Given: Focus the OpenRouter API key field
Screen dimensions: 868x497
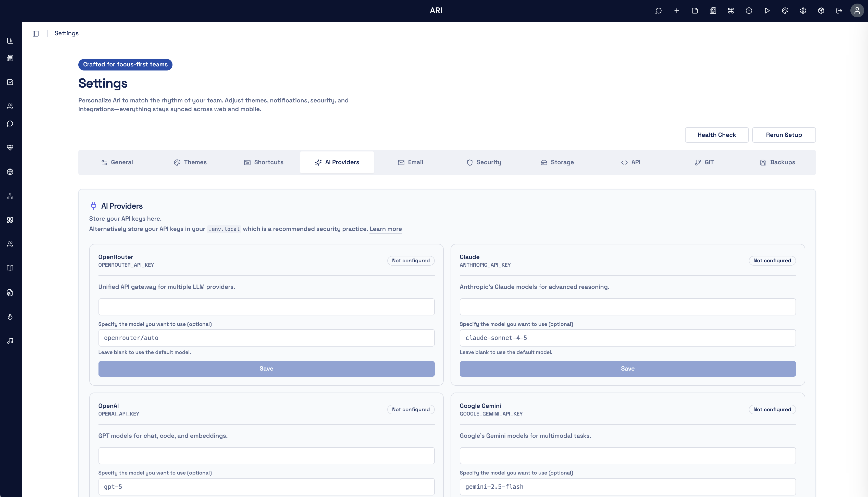Looking at the screenshot, I should [x=266, y=307].
